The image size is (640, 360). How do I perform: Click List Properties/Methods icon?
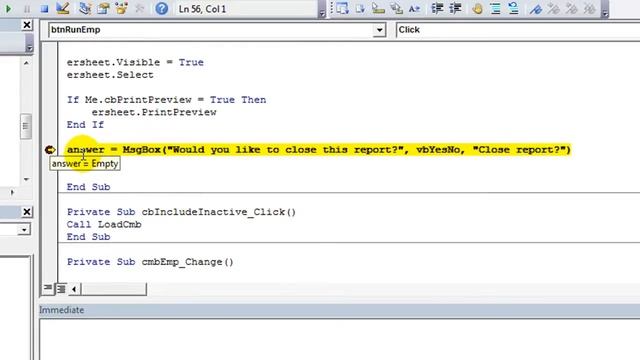342,8
